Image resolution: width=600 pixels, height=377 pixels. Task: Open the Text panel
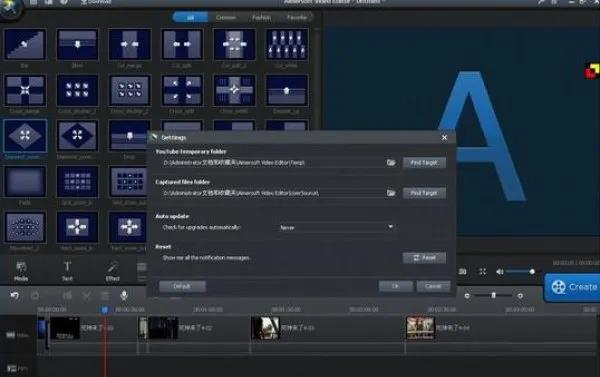(x=67, y=271)
